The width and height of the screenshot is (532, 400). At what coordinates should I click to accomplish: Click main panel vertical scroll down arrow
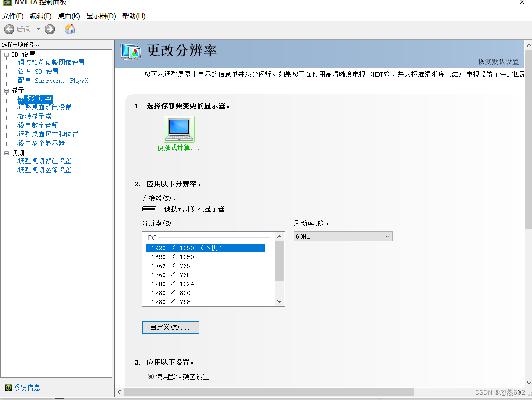[x=528, y=383]
